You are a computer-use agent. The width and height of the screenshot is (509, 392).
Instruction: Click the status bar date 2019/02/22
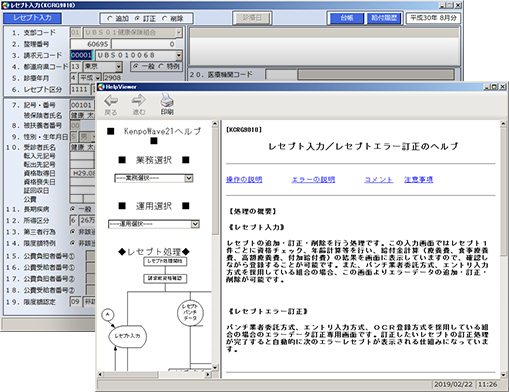point(453,385)
